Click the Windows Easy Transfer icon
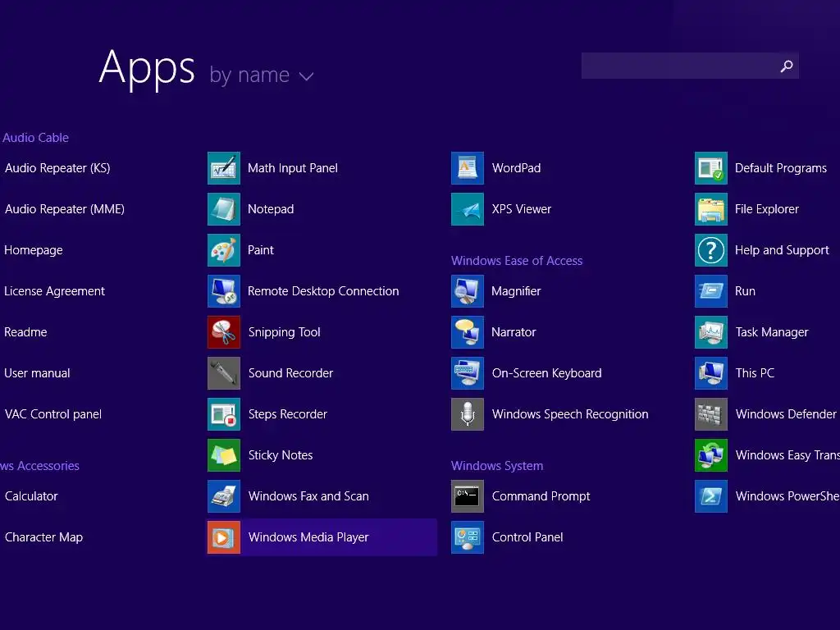This screenshot has height=630, width=840. pos(711,455)
